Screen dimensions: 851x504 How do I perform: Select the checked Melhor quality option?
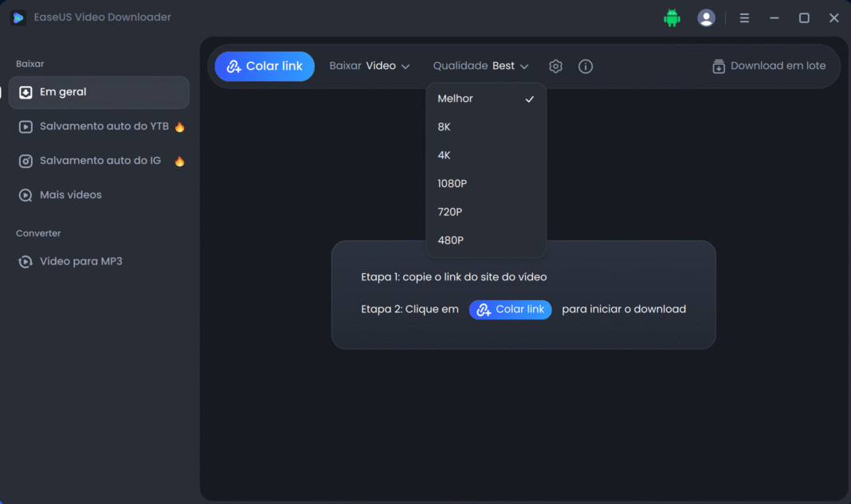point(454,98)
